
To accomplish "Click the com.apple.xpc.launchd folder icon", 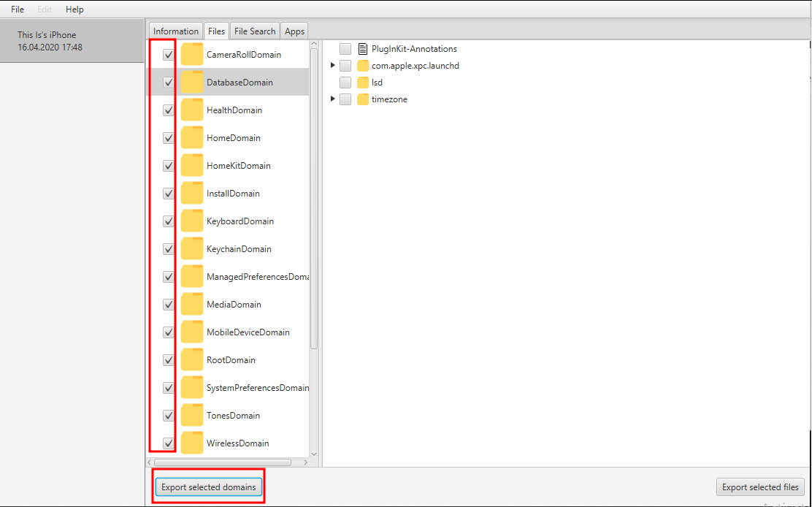I will [362, 66].
